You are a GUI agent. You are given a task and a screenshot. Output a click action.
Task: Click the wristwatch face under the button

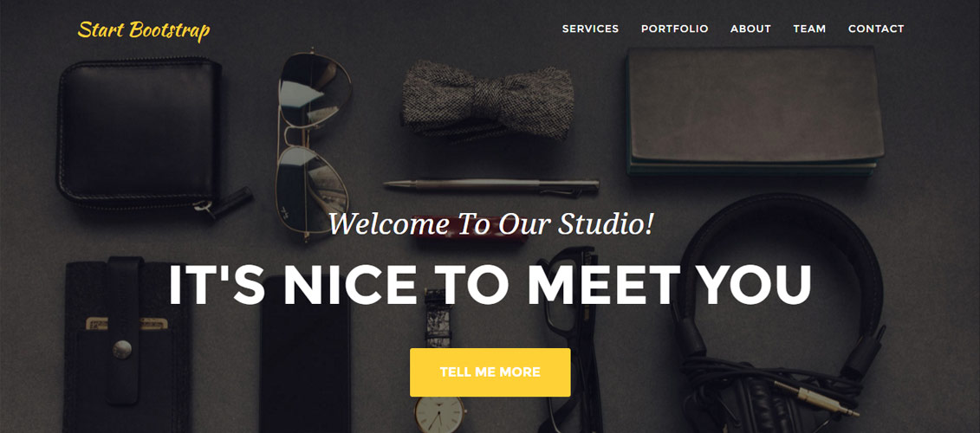pos(440,415)
